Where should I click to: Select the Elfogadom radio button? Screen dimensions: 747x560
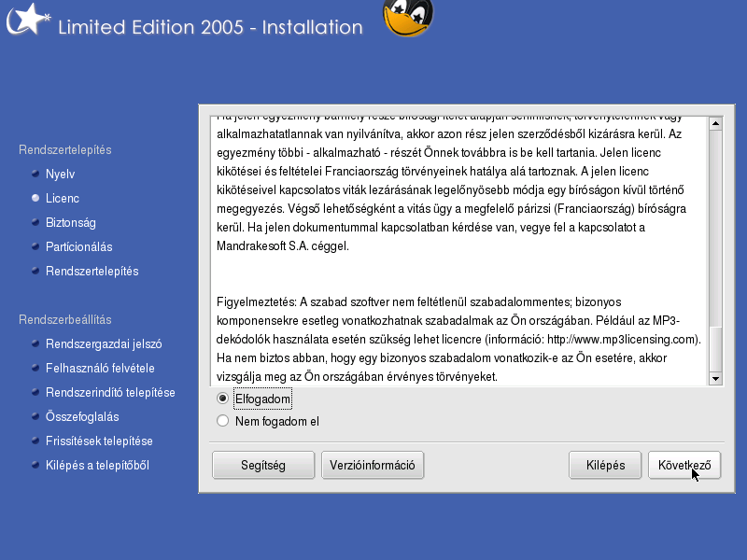coord(222,399)
